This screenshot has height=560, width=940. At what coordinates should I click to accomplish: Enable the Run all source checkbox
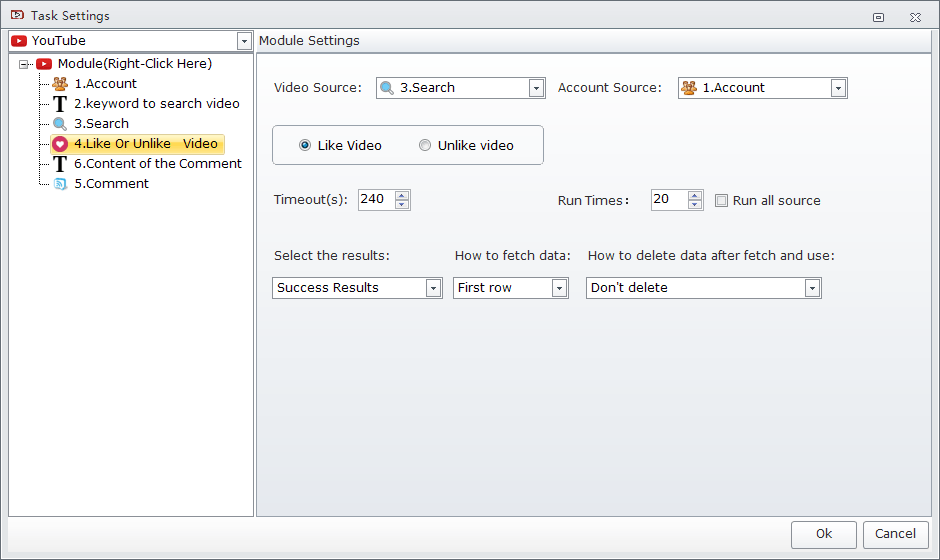722,200
